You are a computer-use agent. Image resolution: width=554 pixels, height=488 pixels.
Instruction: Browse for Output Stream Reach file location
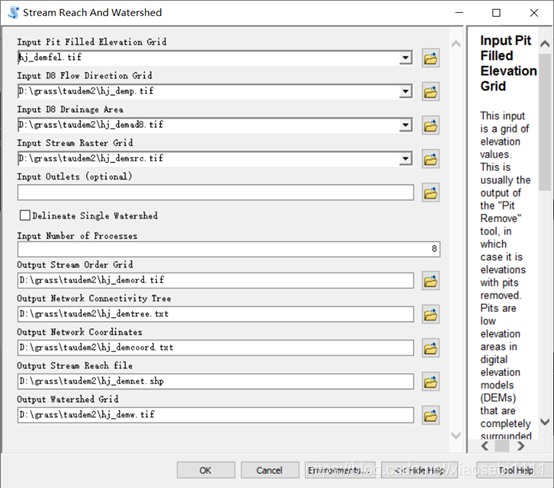click(x=431, y=382)
